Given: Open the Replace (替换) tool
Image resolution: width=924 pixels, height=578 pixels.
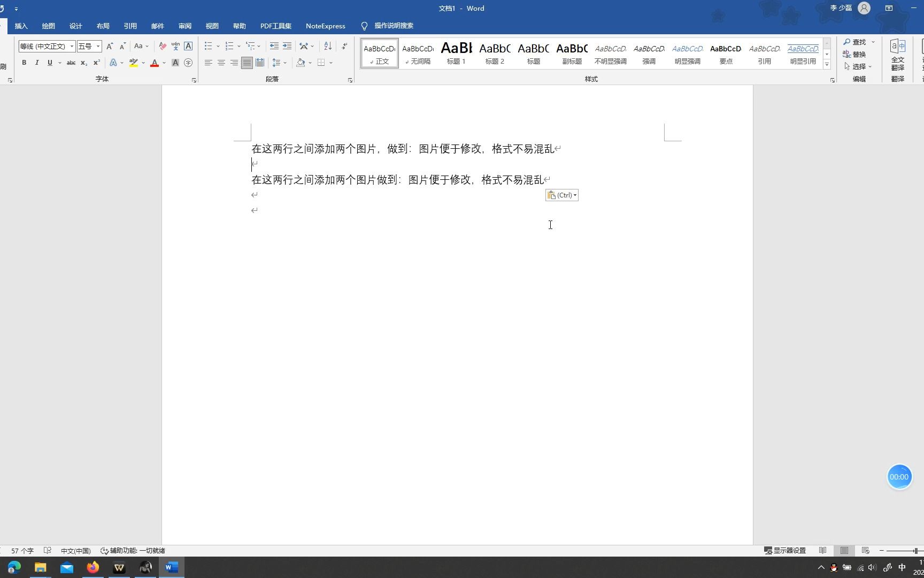Looking at the screenshot, I should coord(860,54).
